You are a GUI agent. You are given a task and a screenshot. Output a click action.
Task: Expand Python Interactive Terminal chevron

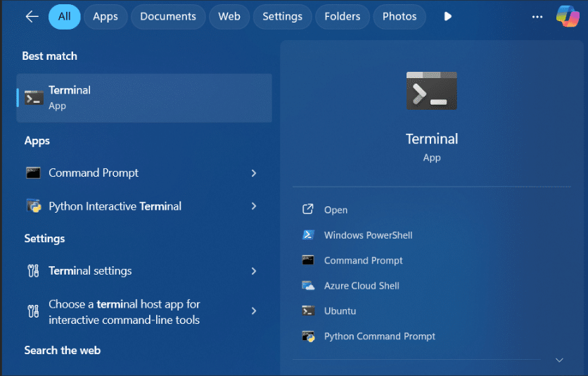(x=254, y=206)
